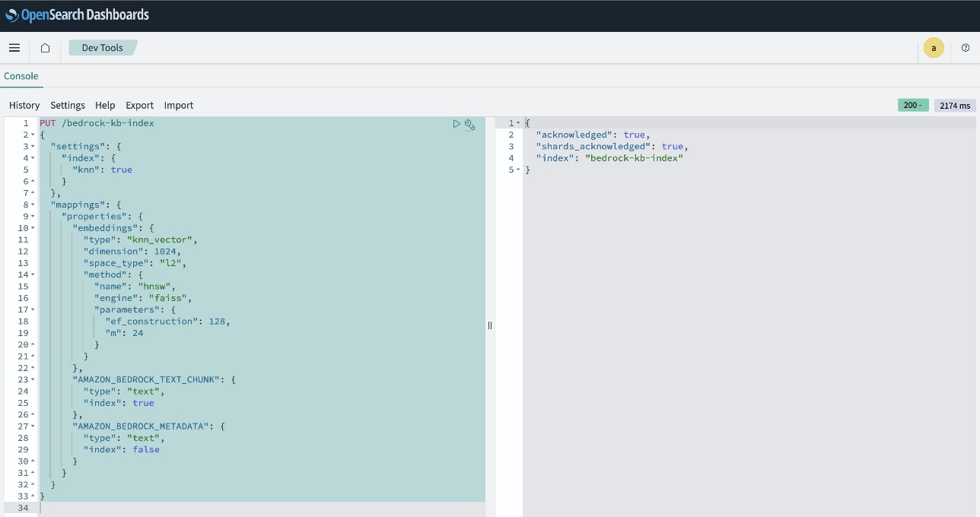Collapse the index block fold at line 4
The height and width of the screenshot is (517, 980).
[x=33, y=158]
